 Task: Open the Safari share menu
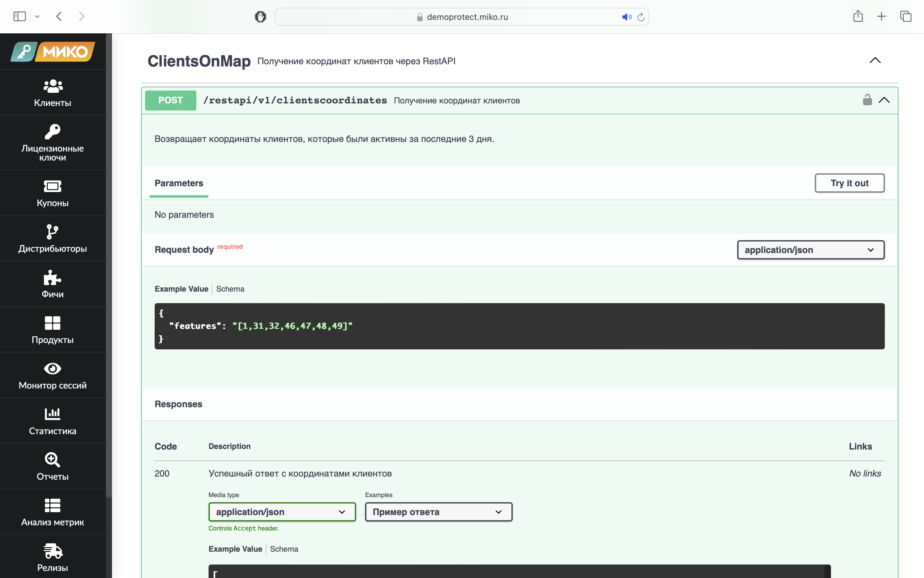[x=858, y=16]
